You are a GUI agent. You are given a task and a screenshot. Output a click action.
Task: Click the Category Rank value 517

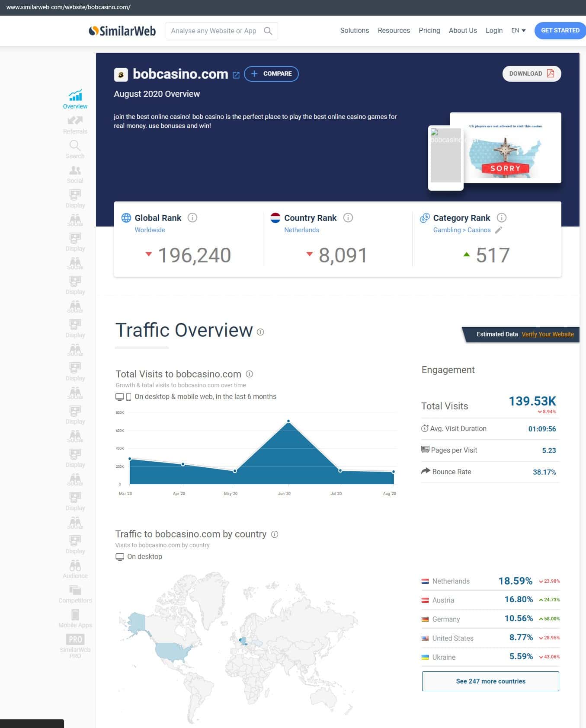493,255
